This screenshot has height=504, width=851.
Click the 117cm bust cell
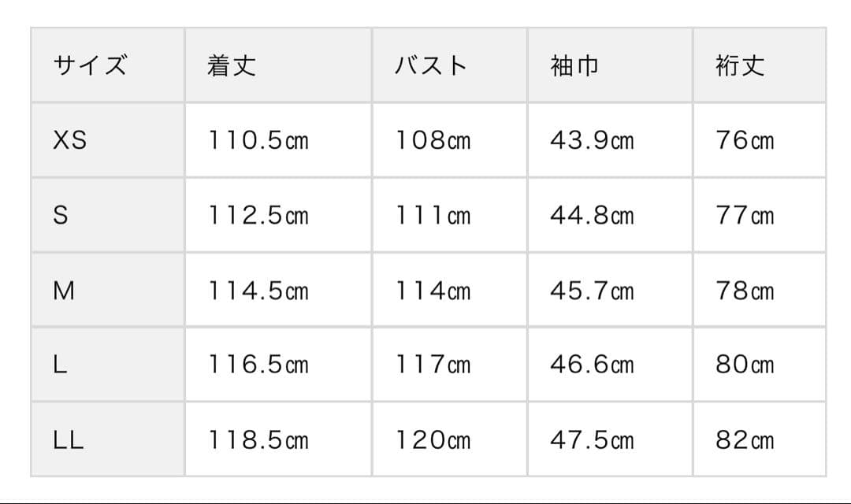[x=433, y=365]
